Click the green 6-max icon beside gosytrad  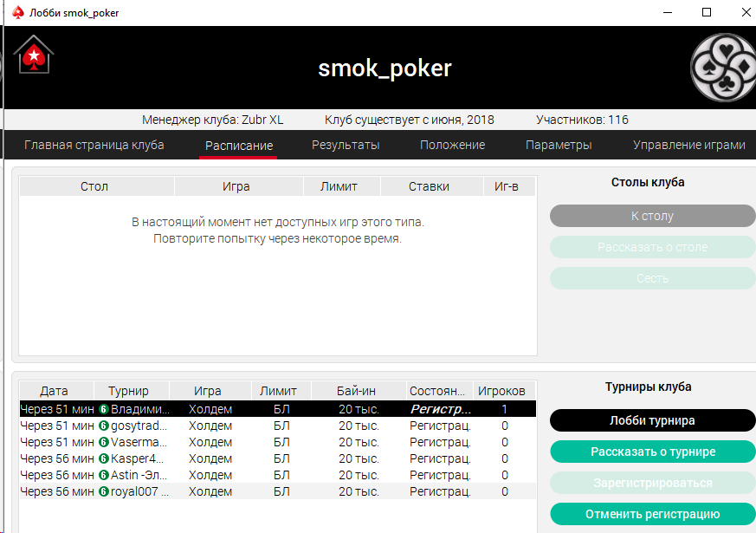[104, 426]
